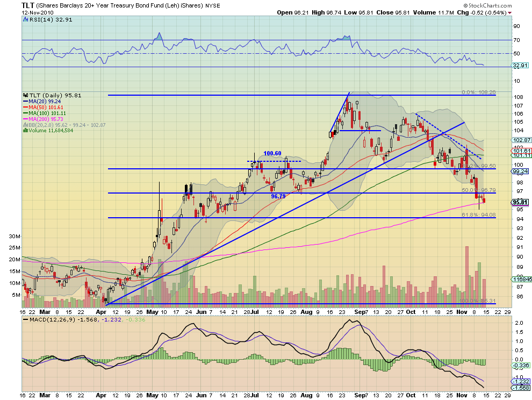Click the RSI indicator icon beside RSI(14)
This screenshot has height=400, width=532.
point(25,20)
